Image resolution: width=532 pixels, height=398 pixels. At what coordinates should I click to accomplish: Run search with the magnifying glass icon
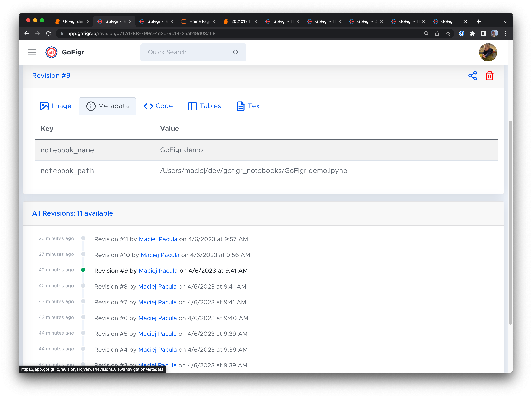235,52
